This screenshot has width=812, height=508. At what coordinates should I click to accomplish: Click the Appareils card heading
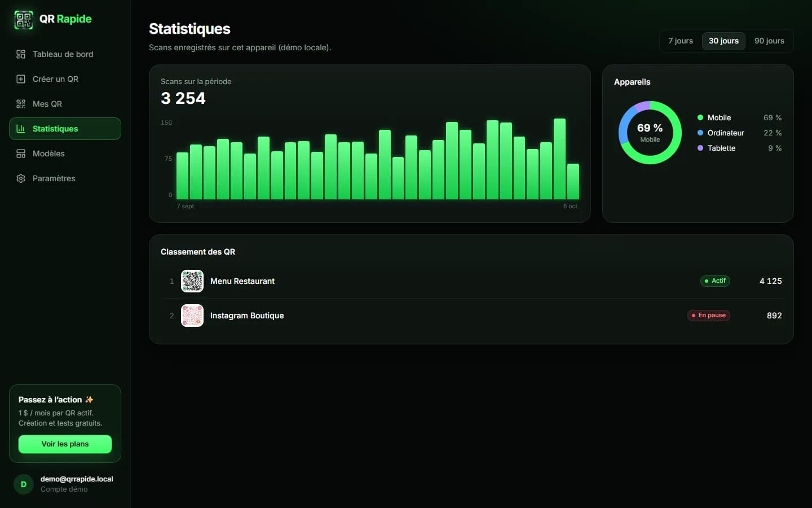(632, 82)
